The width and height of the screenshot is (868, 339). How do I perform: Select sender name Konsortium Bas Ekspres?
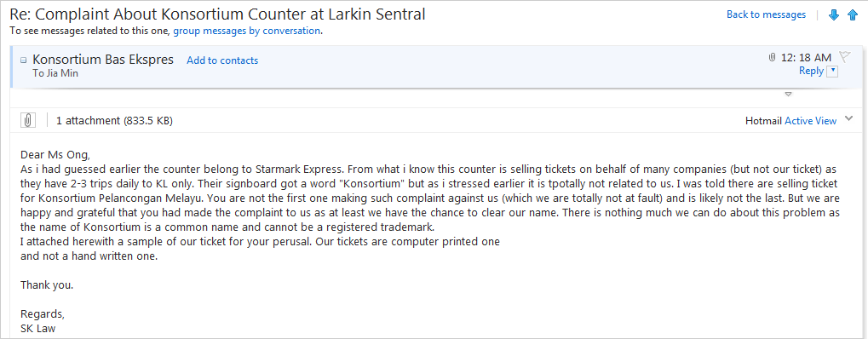tap(103, 60)
